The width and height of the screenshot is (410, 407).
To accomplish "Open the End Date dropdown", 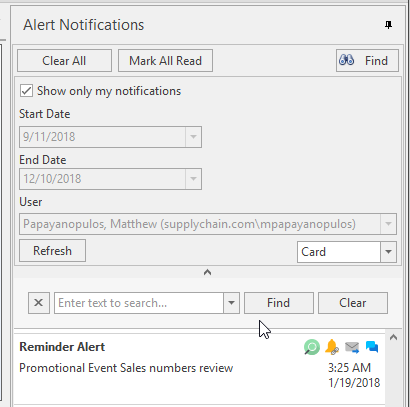I will tap(193, 179).
